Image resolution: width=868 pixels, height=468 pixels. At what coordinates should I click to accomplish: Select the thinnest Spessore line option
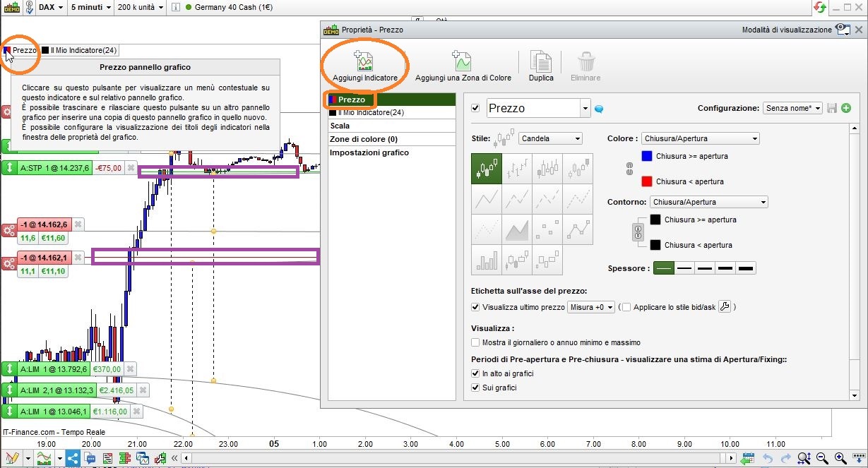coord(664,268)
